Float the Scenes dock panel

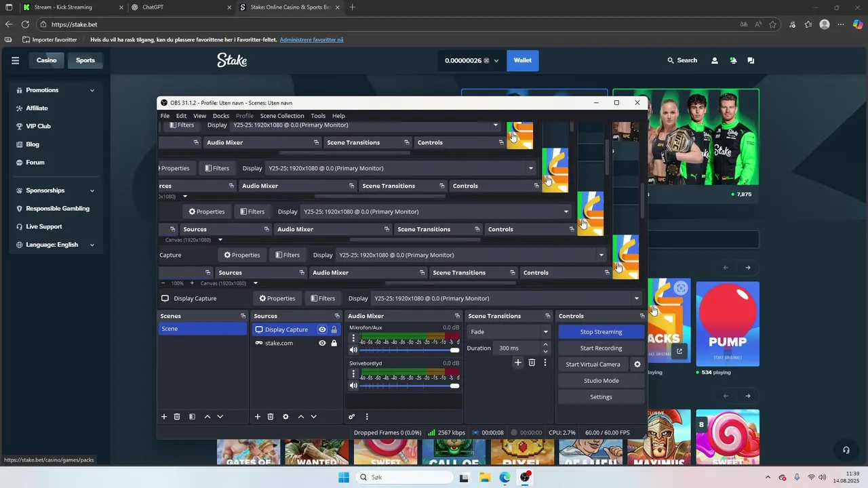243,316
